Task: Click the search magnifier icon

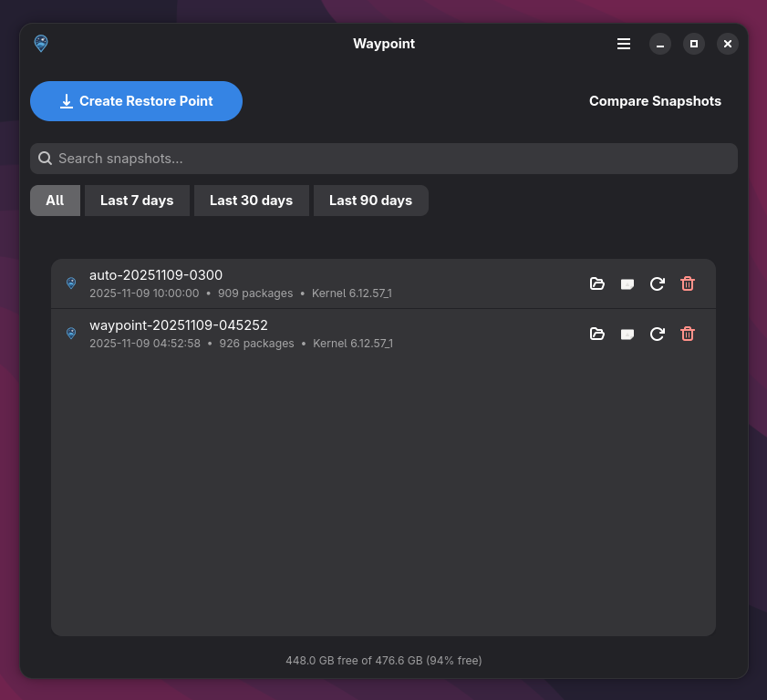Action: click(46, 159)
